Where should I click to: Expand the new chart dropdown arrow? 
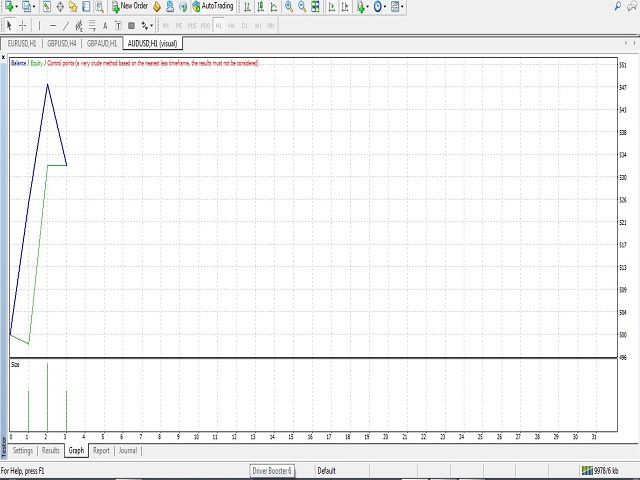point(15,6)
